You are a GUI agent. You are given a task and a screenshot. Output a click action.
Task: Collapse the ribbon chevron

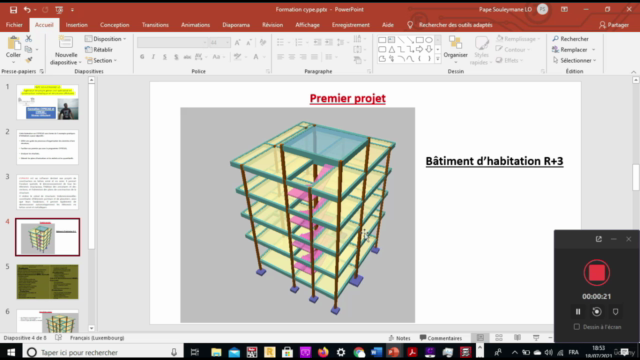click(633, 72)
